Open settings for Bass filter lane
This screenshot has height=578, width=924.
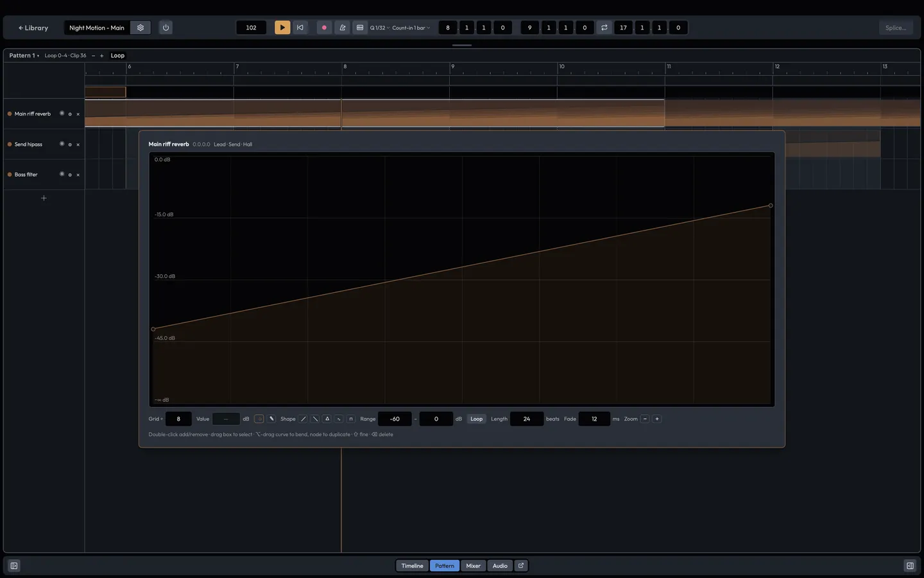tap(70, 175)
